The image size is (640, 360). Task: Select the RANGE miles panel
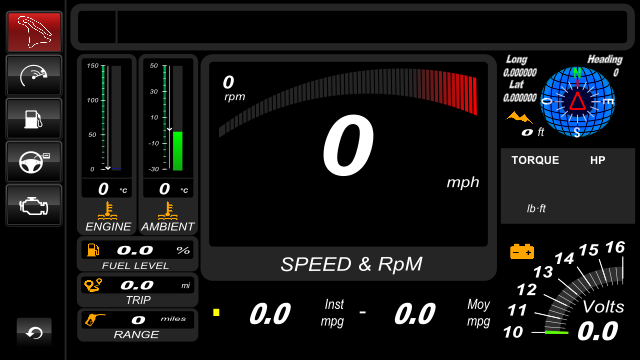(x=138, y=325)
